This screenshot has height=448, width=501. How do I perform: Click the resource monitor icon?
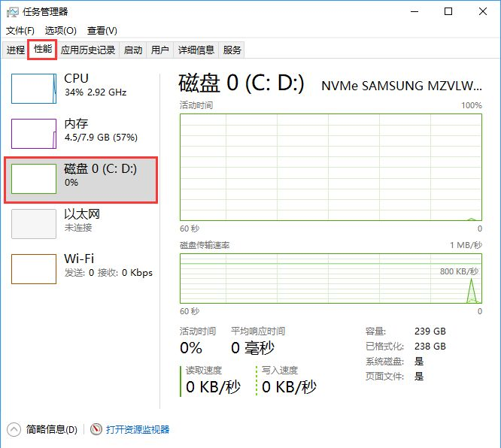coord(96,429)
